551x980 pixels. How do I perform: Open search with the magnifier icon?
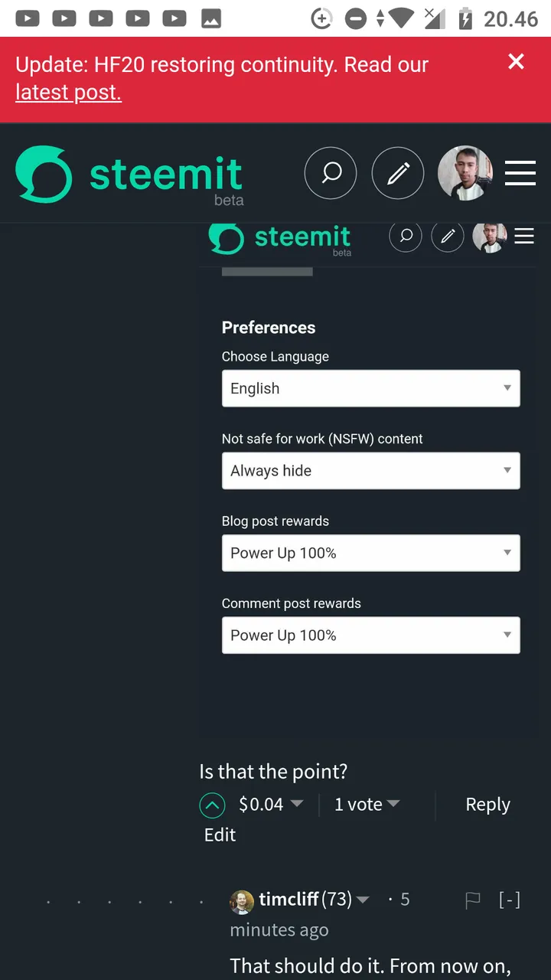331,174
